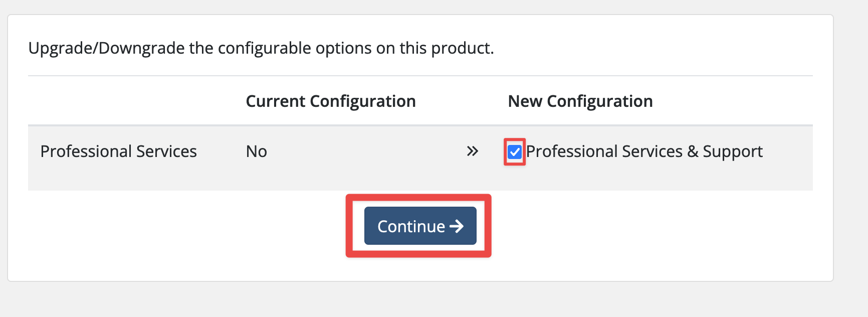The width and height of the screenshot is (868, 317).
Task: Click the current value No
Action: (x=257, y=151)
